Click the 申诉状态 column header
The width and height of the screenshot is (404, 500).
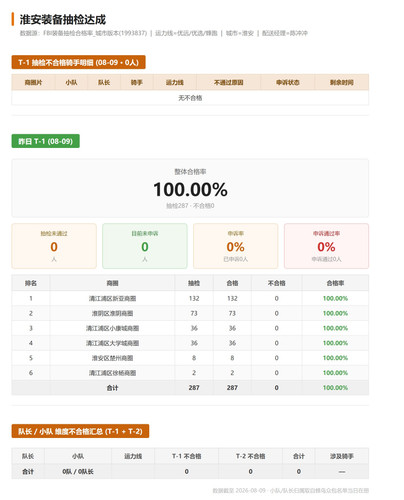(x=287, y=82)
